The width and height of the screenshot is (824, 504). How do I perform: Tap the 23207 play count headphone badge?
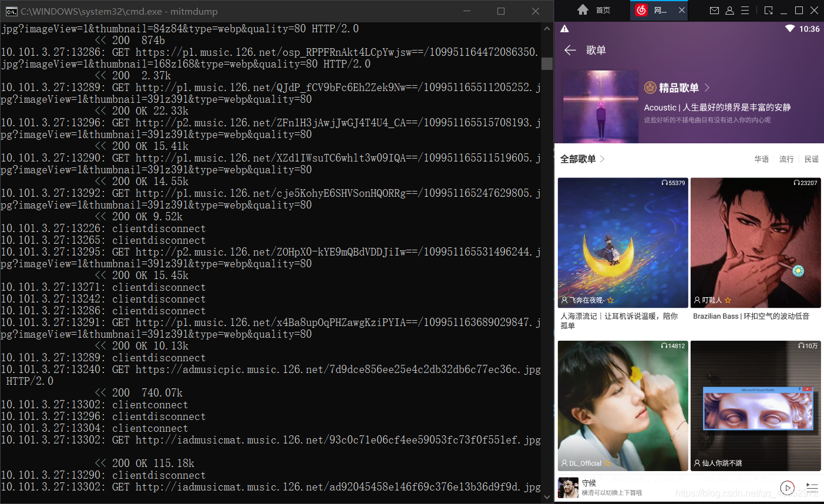pyautogui.click(x=805, y=183)
